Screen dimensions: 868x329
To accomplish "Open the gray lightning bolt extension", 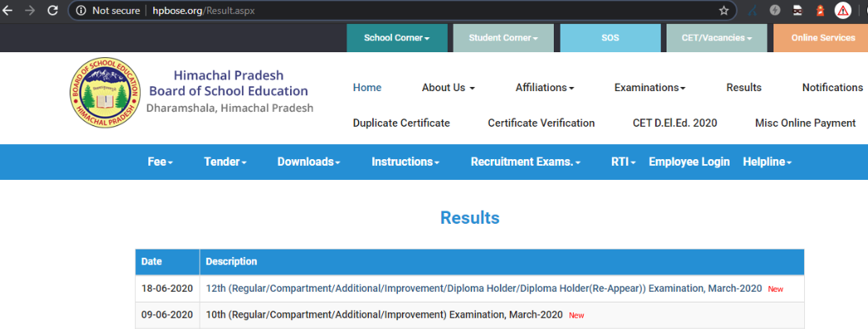I will pyautogui.click(x=775, y=10).
